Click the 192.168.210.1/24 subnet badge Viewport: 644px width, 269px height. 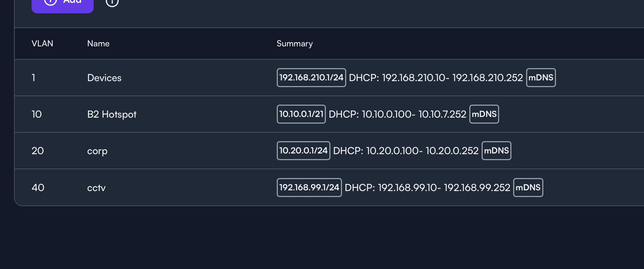(311, 78)
